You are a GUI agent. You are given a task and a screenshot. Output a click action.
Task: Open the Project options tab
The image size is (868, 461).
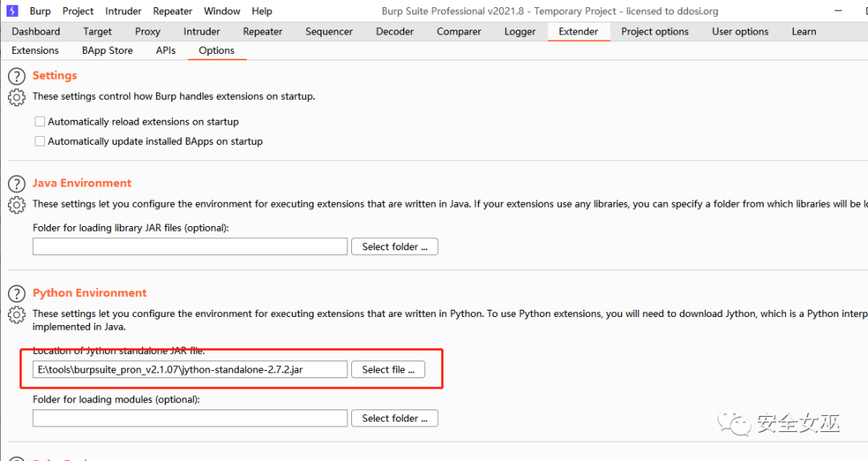coord(655,31)
